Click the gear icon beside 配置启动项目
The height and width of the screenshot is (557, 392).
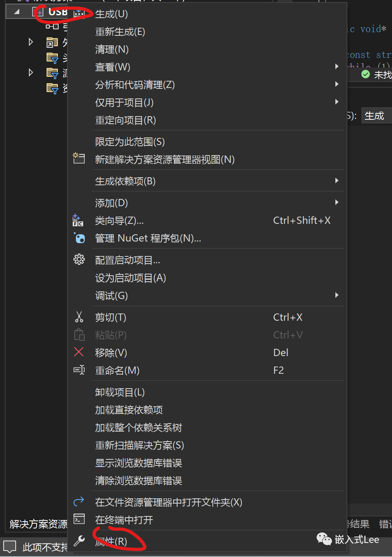click(x=79, y=259)
